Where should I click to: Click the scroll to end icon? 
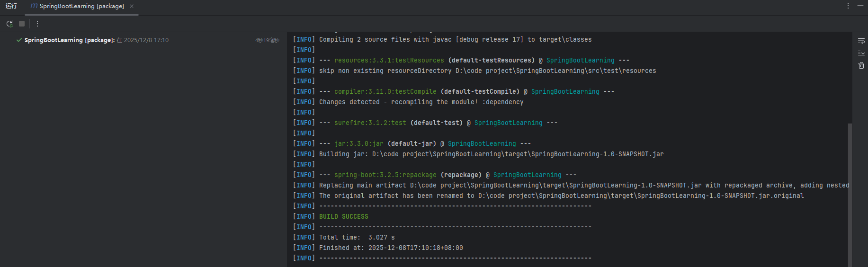861,53
